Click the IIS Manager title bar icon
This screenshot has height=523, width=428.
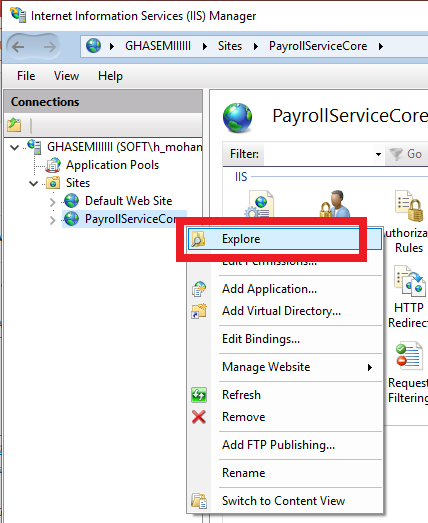(x=18, y=15)
